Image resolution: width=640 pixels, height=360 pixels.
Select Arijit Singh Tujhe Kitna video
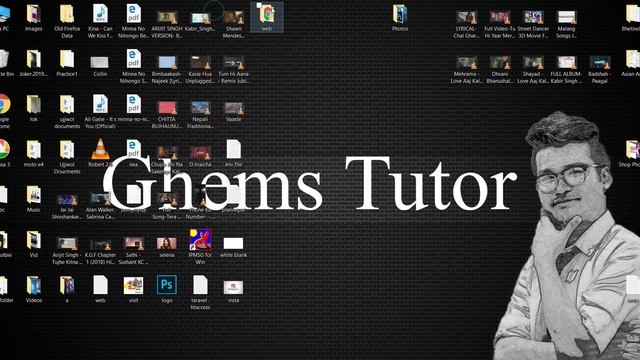(x=67, y=244)
